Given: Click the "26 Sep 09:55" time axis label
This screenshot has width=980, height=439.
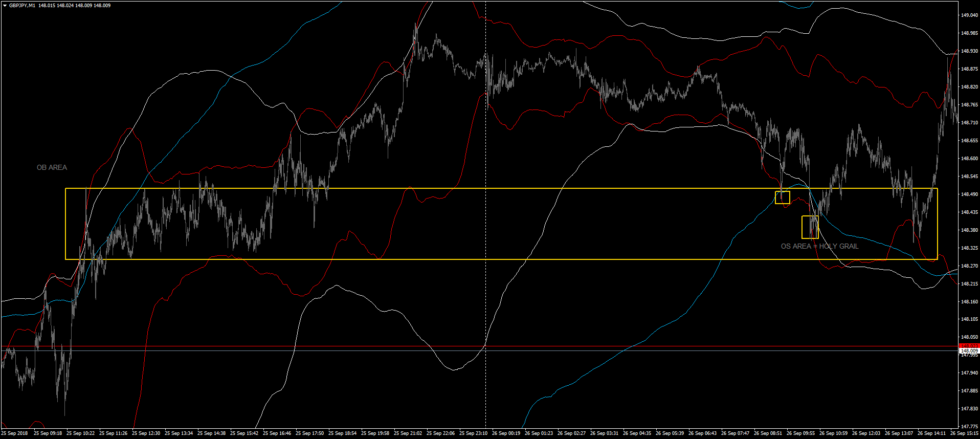Looking at the screenshot, I should tap(800, 433).
